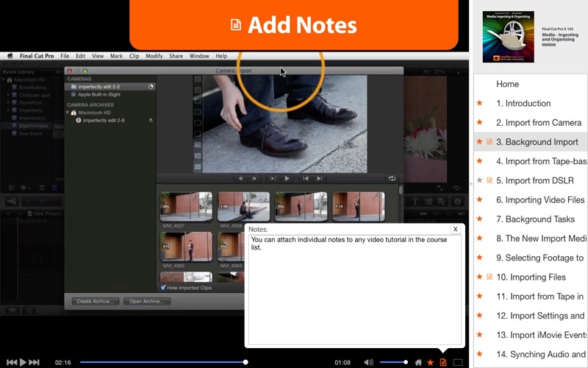Image resolution: width=588 pixels, height=368 pixels.
Task: Open the Apple menu in the video
Action: (x=10, y=56)
